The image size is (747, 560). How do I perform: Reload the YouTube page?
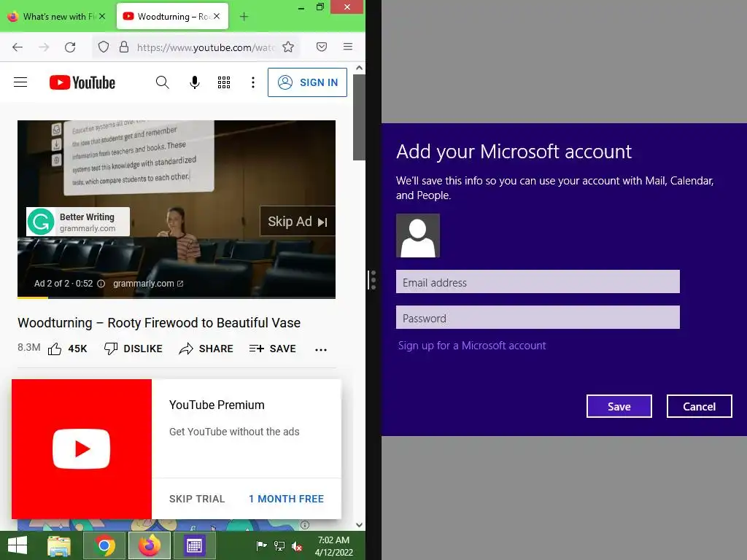[71, 47]
